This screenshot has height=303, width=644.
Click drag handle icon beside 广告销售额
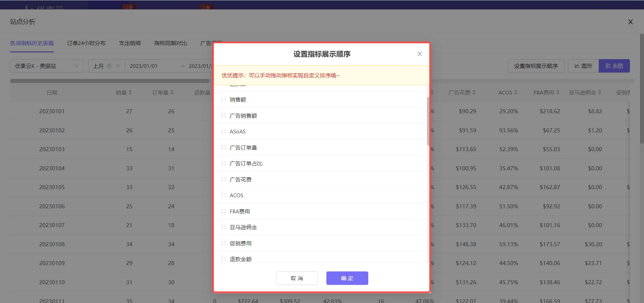(223, 116)
